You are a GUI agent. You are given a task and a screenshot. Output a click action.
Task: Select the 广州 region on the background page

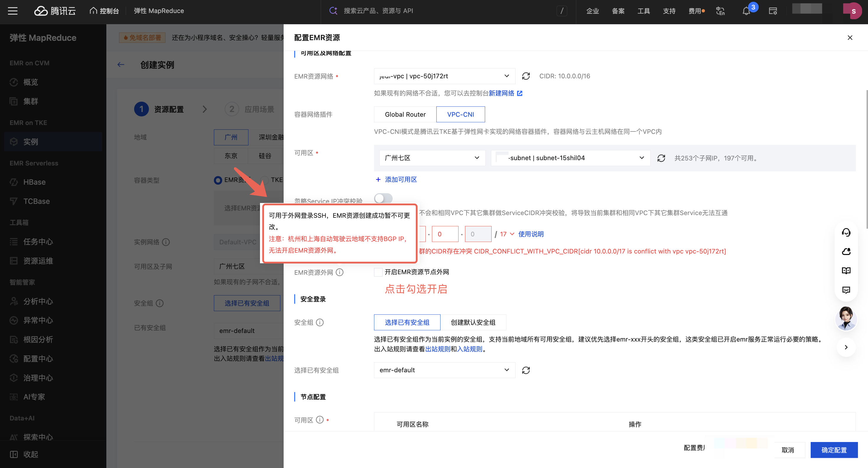tap(231, 137)
